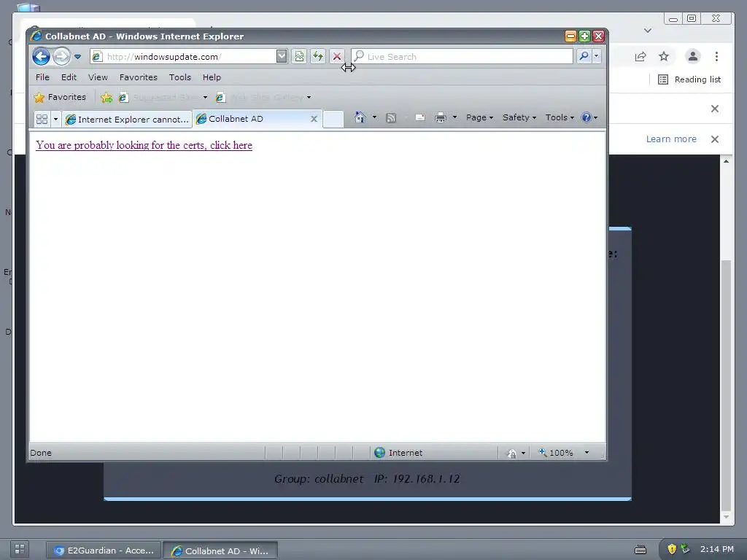Click the security shield tray icon
This screenshot has height=560, width=747.
pyautogui.click(x=672, y=549)
